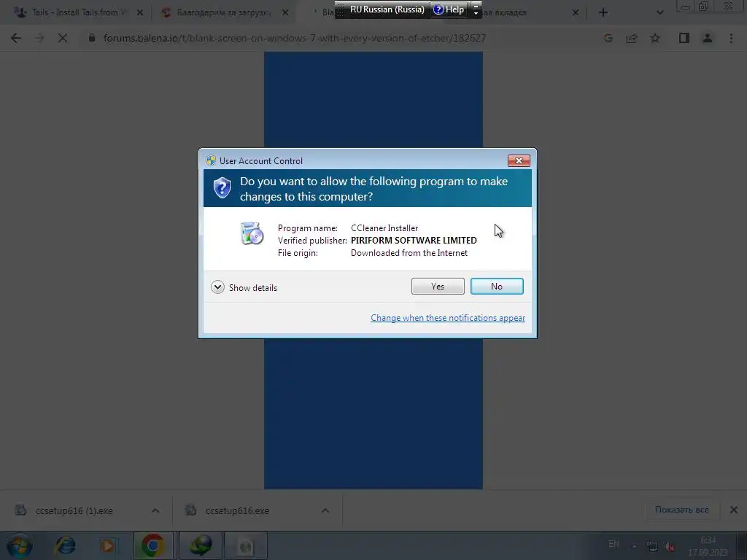Click network tray icon

click(651, 546)
